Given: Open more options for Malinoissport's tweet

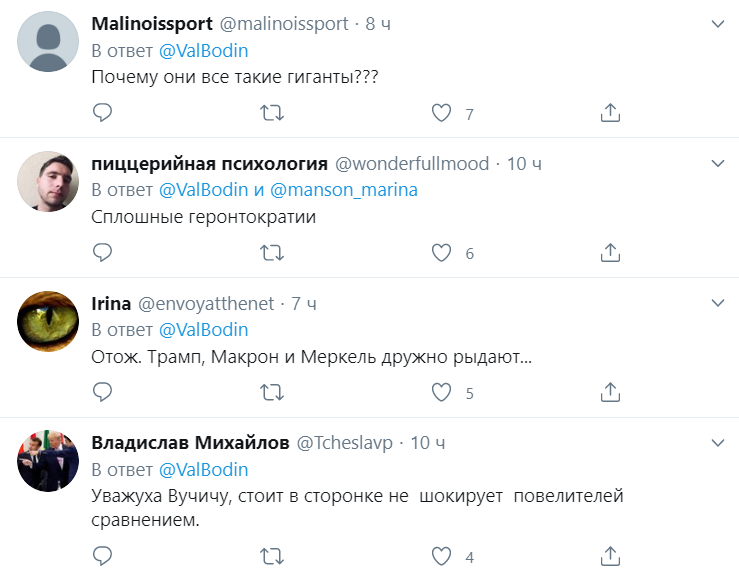Looking at the screenshot, I should coord(717,22).
